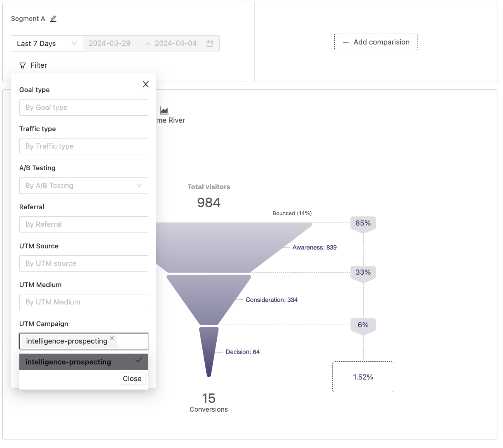
Task: Focus the By Referral input field
Action: [84, 224]
